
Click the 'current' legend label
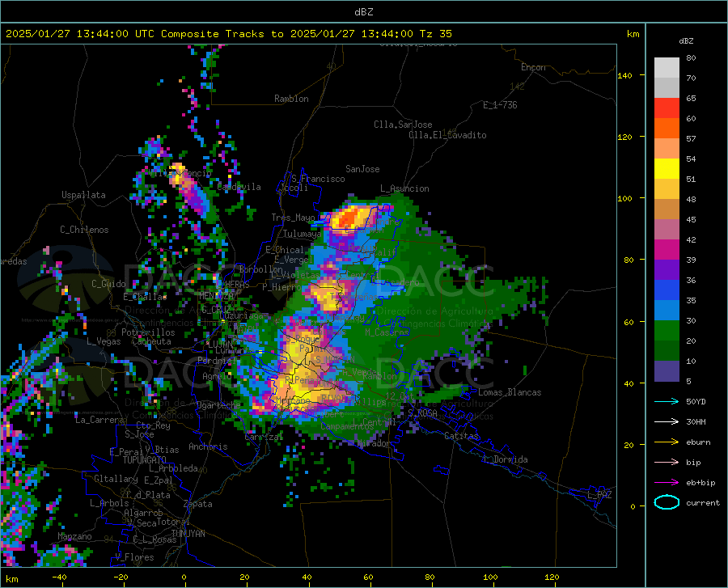(x=703, y=502)
